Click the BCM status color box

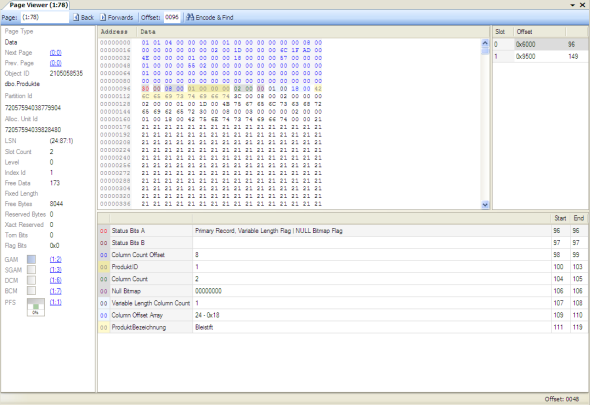pyautogui.click(x=32, y=291)
